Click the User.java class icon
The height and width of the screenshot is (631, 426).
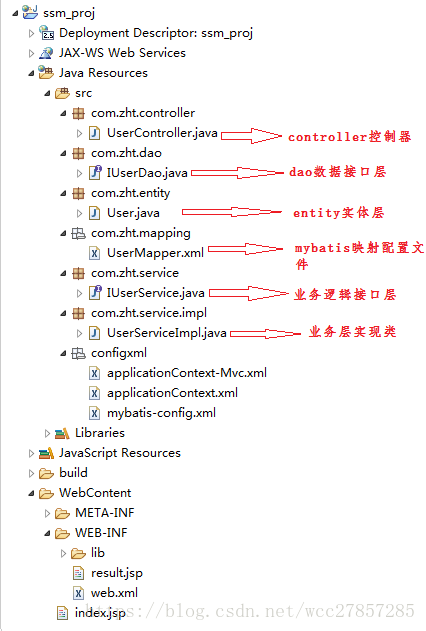coord(94,213)
